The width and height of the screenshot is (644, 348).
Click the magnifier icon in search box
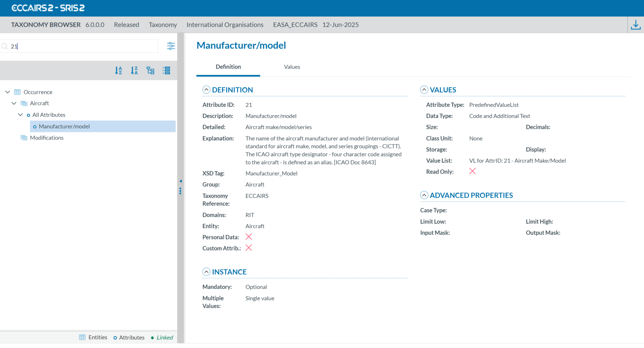click(5, 46)
